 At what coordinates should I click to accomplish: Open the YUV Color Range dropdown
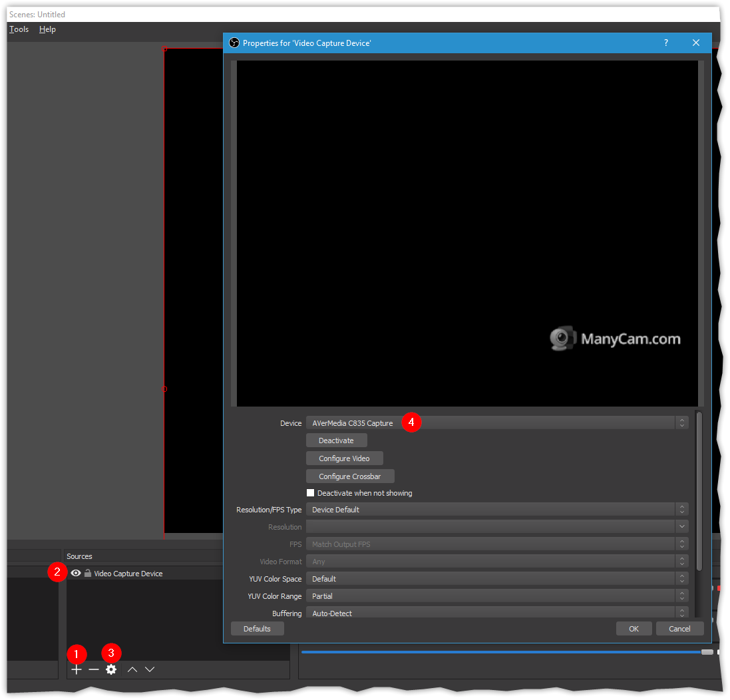(496, 596)
